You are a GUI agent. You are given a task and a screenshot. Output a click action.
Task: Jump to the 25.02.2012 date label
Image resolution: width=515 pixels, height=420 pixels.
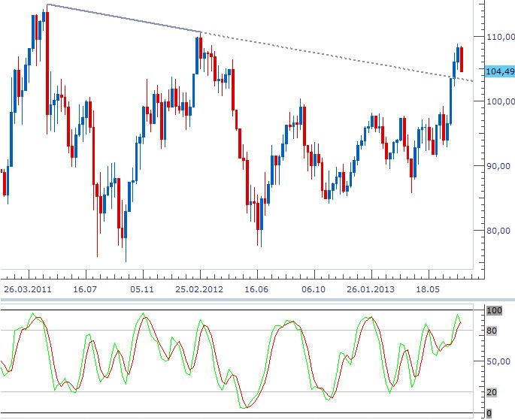tap(199, 289)
